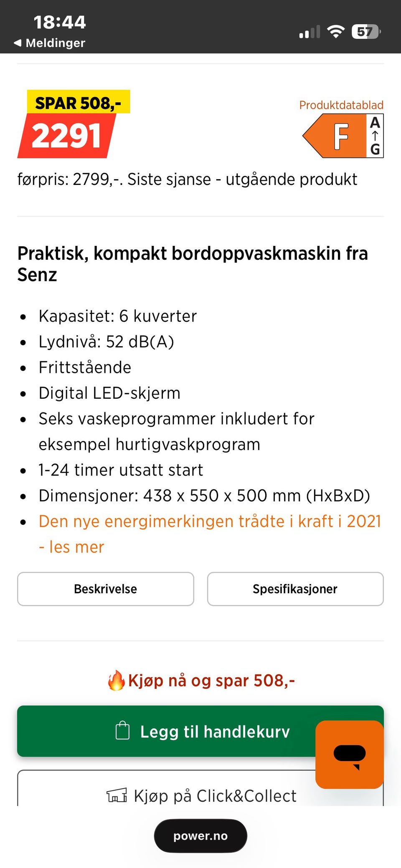Open the Produktdatablad link
Screen dimensions: 401x868
(x=341, y=105)
